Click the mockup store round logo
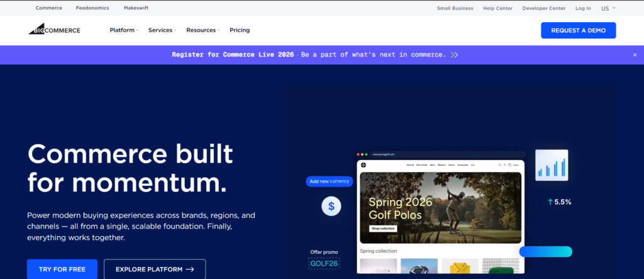The image size is (644, 279). [x=364, y=165]
